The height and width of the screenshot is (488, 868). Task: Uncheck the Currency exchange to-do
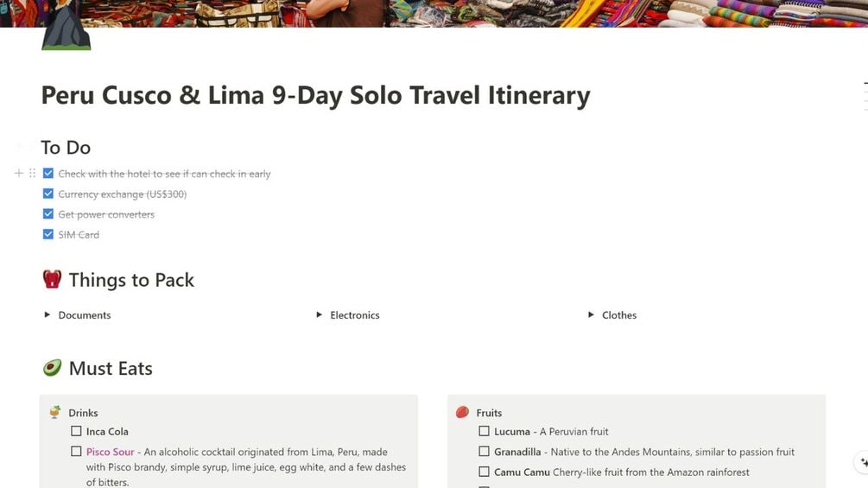(x=48, y=194)
